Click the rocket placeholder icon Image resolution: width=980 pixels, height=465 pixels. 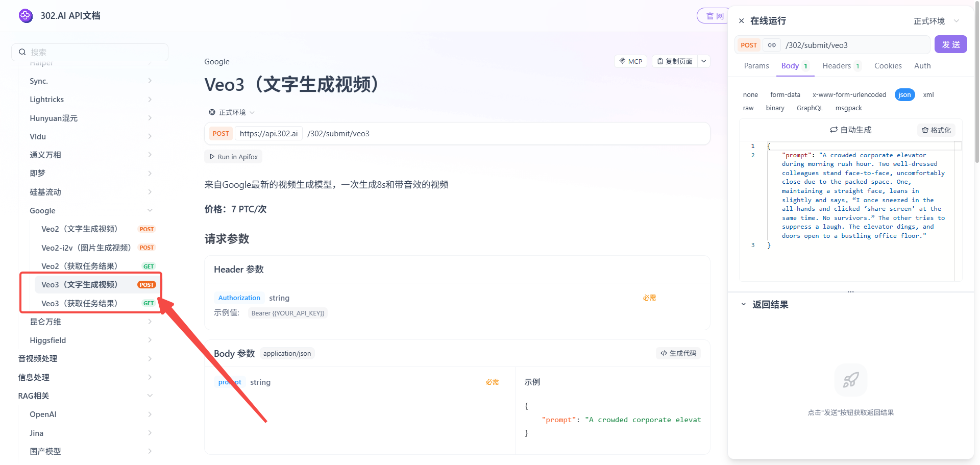[x=850, y=380]
